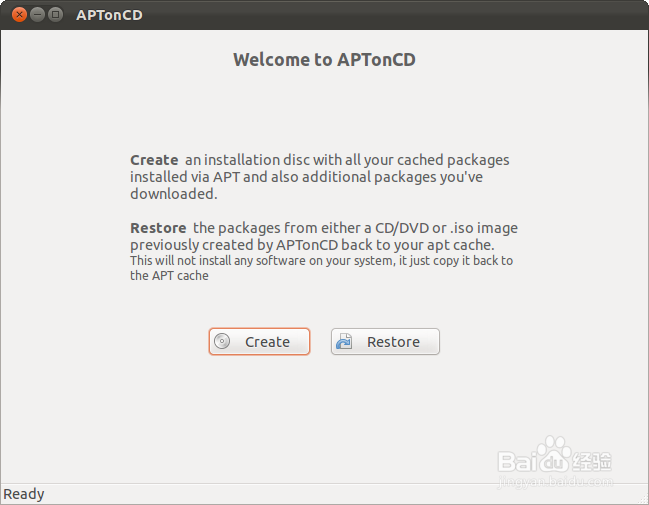Click the text 'installed via APT and also additional'
This screenshot has height=505, width=649.
coord(251,177)
